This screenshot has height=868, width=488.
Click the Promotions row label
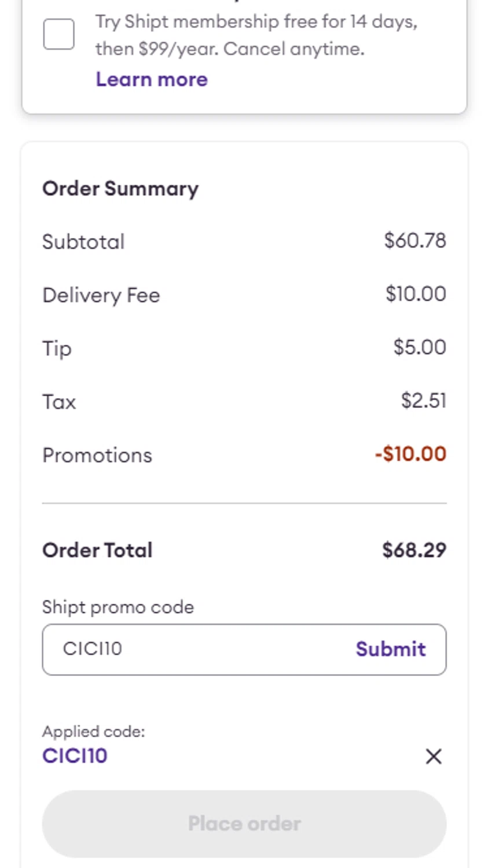97,455
